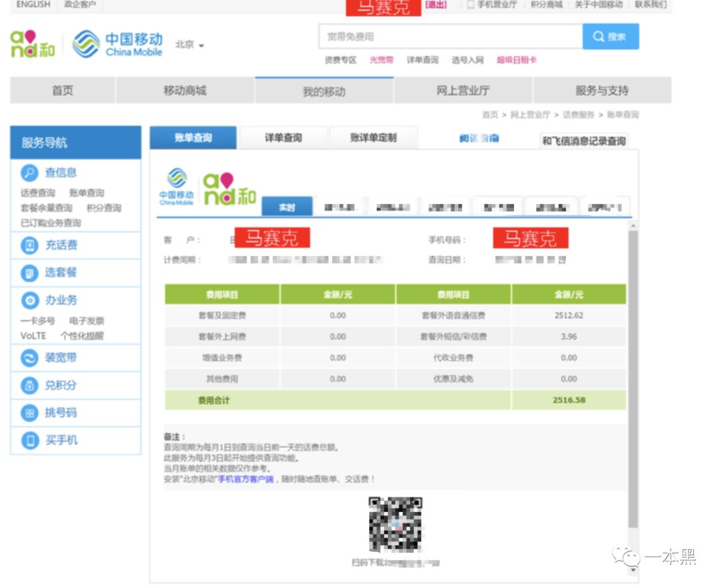
Task: Click the QR code image
Action: point(395,524)
